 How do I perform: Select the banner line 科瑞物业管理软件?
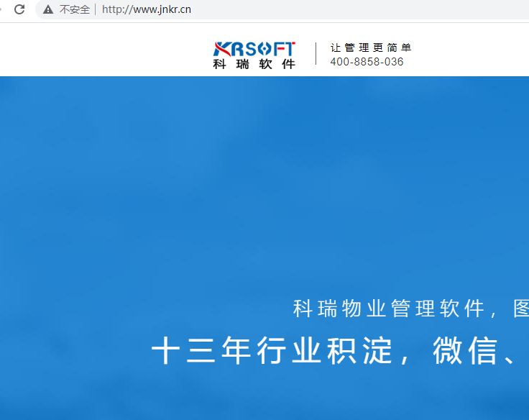(x=389, y=309)
